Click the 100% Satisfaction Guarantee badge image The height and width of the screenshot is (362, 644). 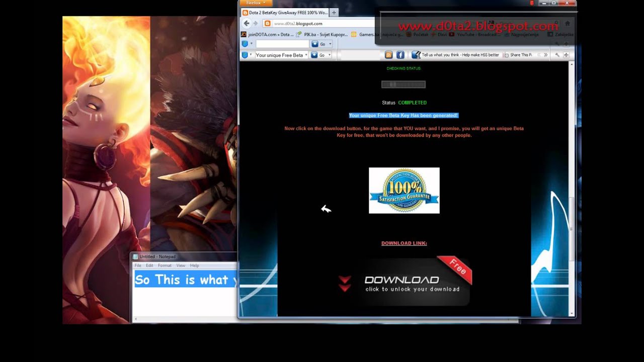[404, 191]
